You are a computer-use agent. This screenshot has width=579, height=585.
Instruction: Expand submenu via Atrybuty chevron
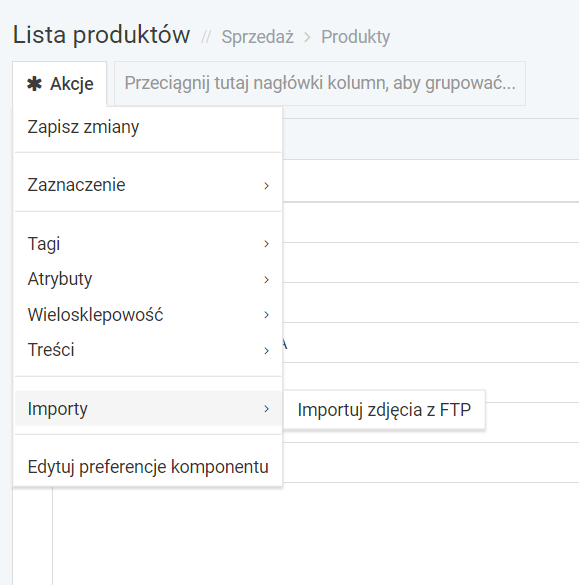(266, 279)
